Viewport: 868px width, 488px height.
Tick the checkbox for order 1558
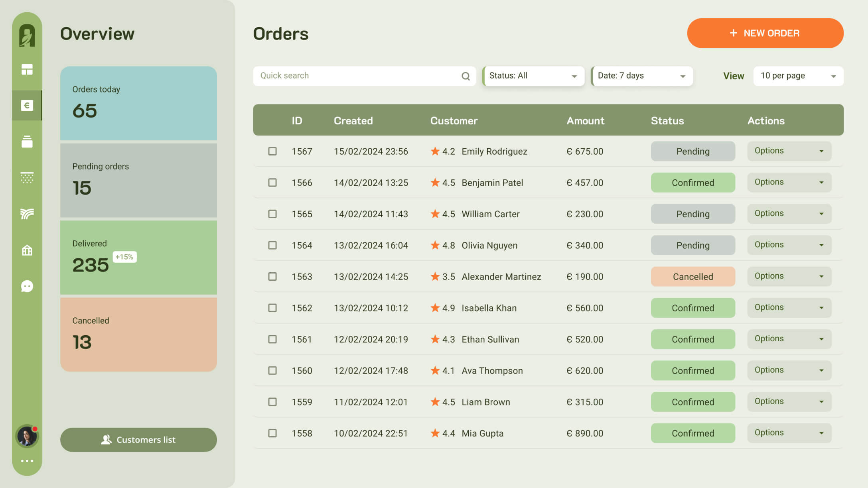[272, 433]
